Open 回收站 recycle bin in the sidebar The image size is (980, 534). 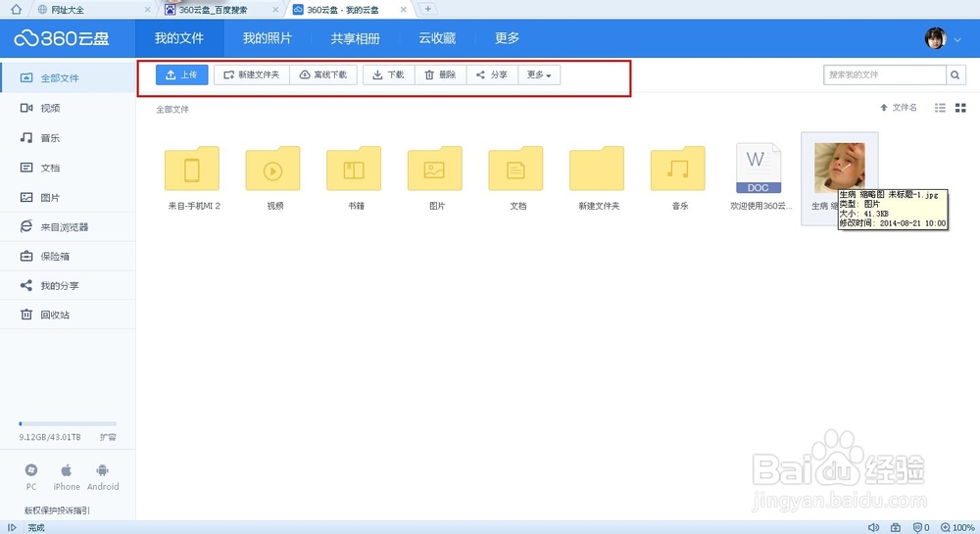pyautogui.click(x=68, y=315)
